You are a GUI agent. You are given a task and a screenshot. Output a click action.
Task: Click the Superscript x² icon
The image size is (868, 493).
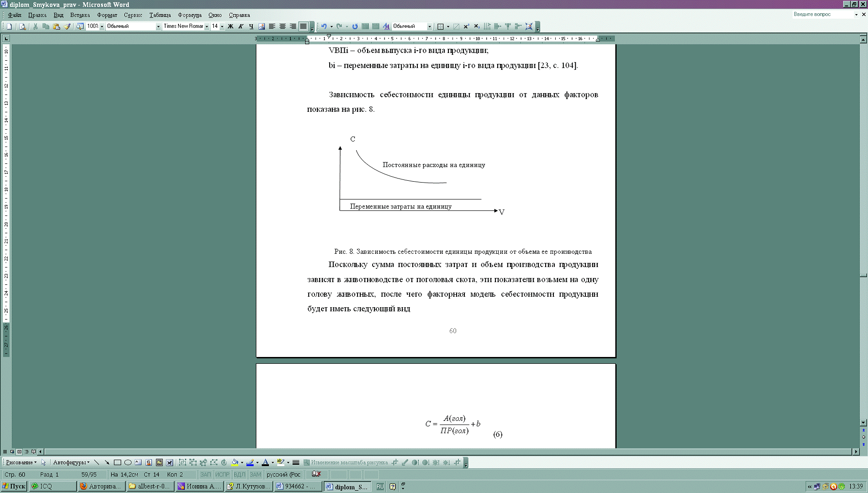tap(466, 26)
